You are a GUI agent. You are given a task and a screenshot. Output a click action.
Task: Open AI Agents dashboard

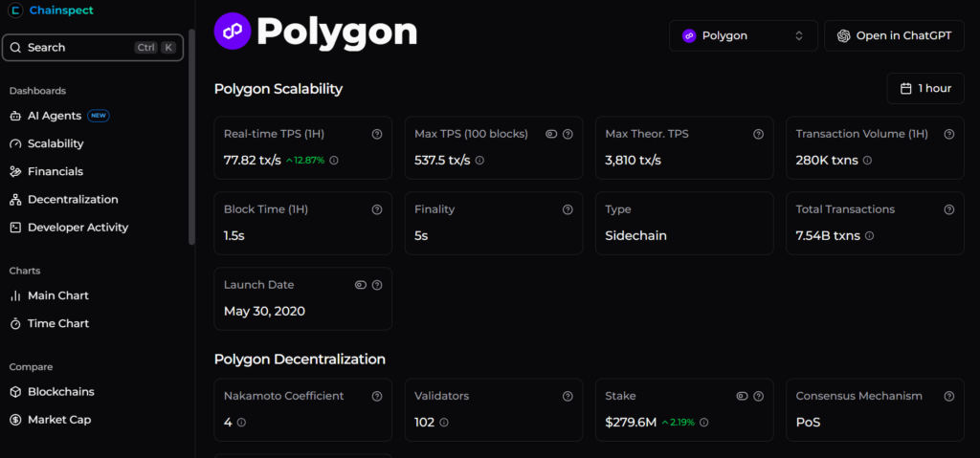pos(55,116)
